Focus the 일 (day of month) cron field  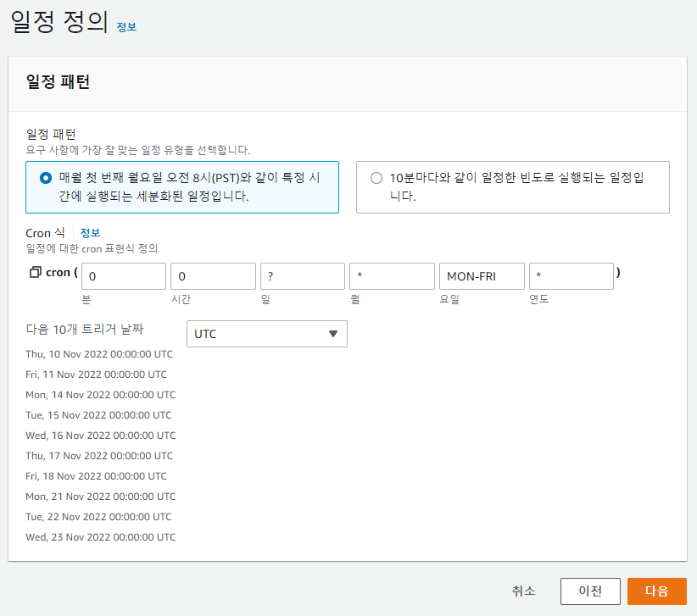point(303,276)
